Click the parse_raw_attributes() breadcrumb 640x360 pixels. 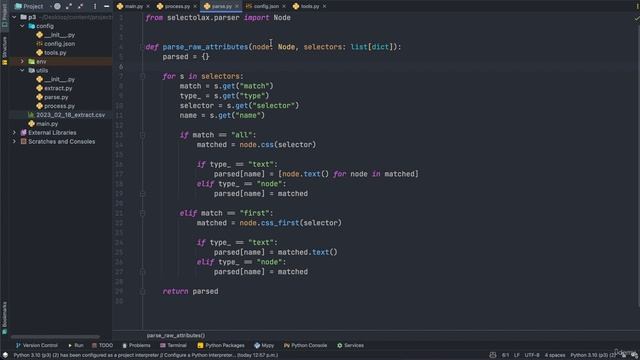tap(176, 335)
